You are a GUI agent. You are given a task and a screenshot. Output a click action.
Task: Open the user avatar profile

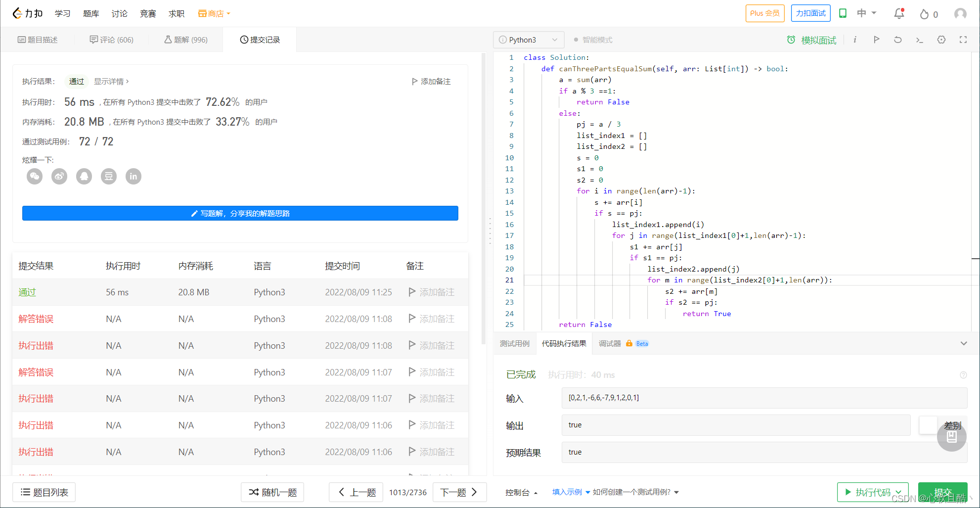click(960, 14)
